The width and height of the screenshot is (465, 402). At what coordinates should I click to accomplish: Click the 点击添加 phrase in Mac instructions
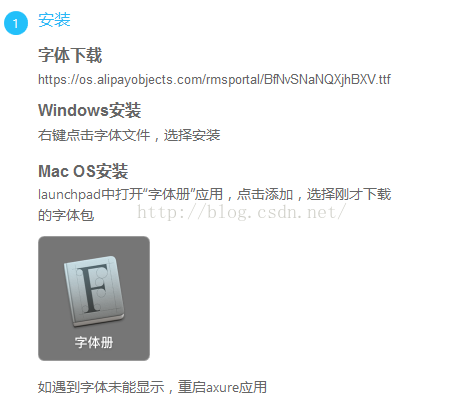(x=265, y=194)
